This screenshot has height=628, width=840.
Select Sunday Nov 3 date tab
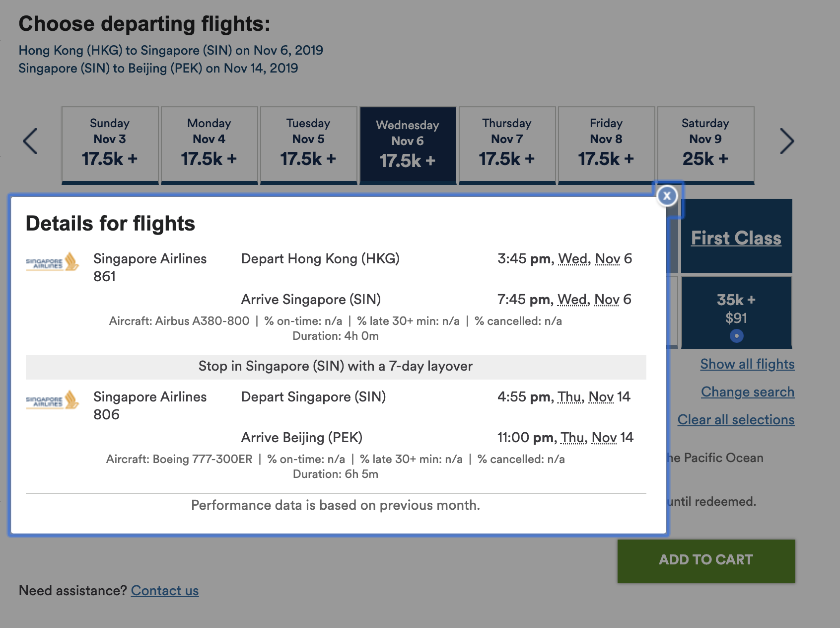[x=110, y=145]
